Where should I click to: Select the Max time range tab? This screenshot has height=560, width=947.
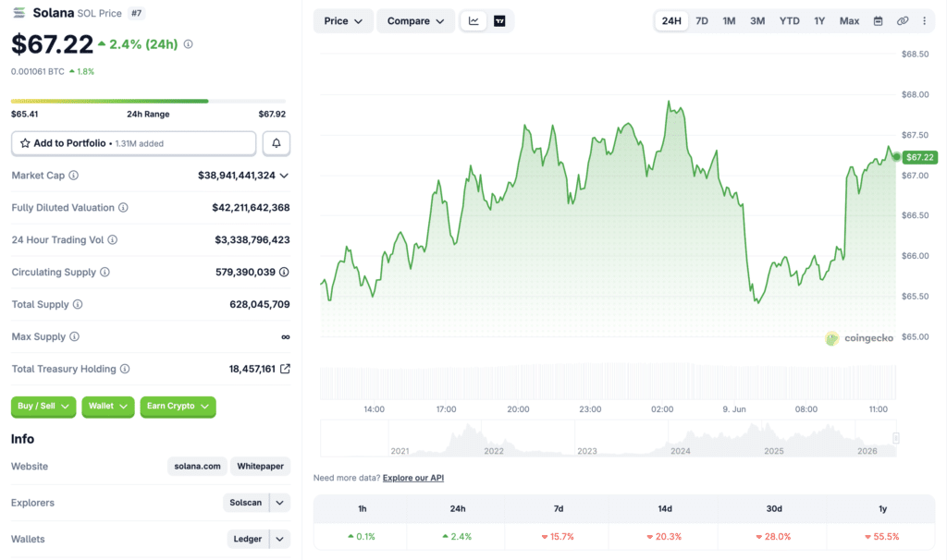pos(849,21)
